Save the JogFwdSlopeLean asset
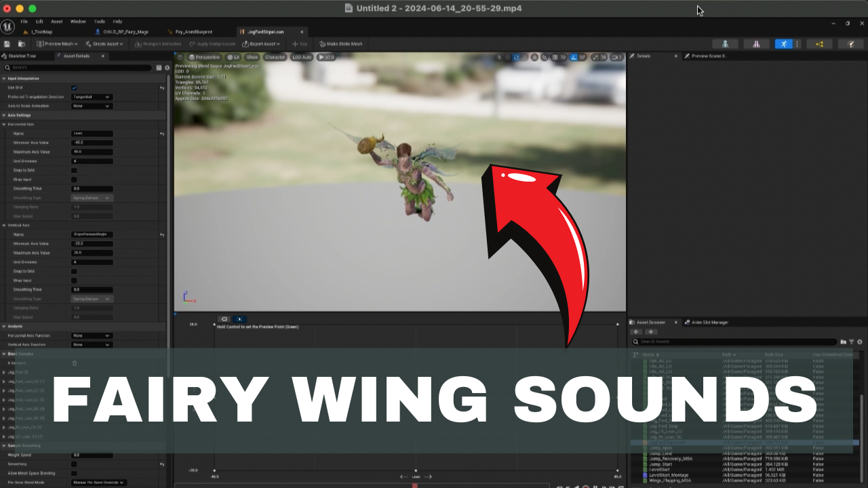 (x=6, y=43)
